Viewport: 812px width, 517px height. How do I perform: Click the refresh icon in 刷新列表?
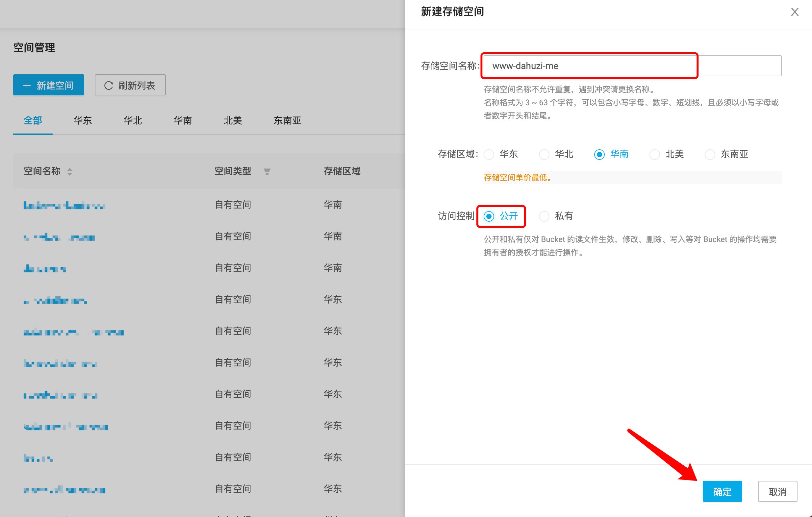pyautogui.click(x=108, y=86)
